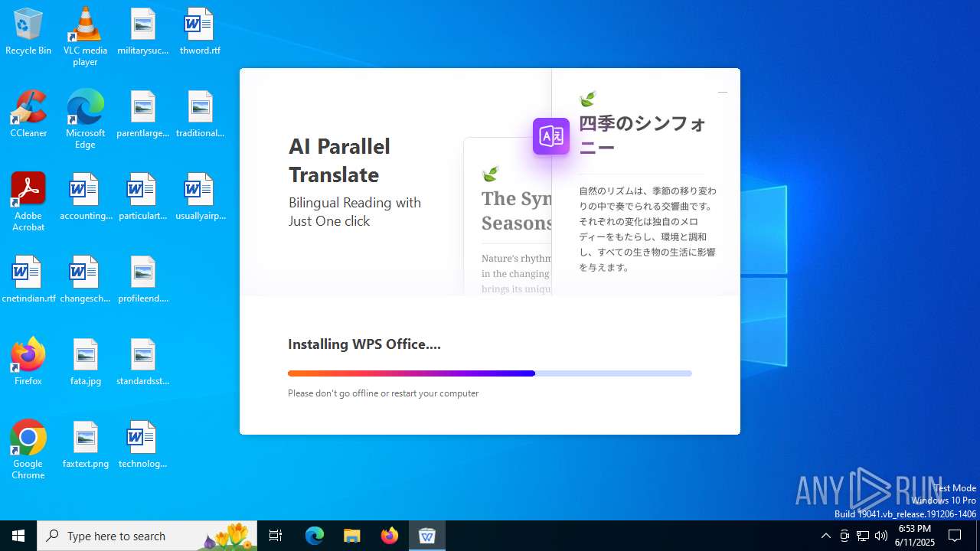Screen dimensions: 980x551
Task: Open File Explorer from taskbar
Action: coord(352,536)
